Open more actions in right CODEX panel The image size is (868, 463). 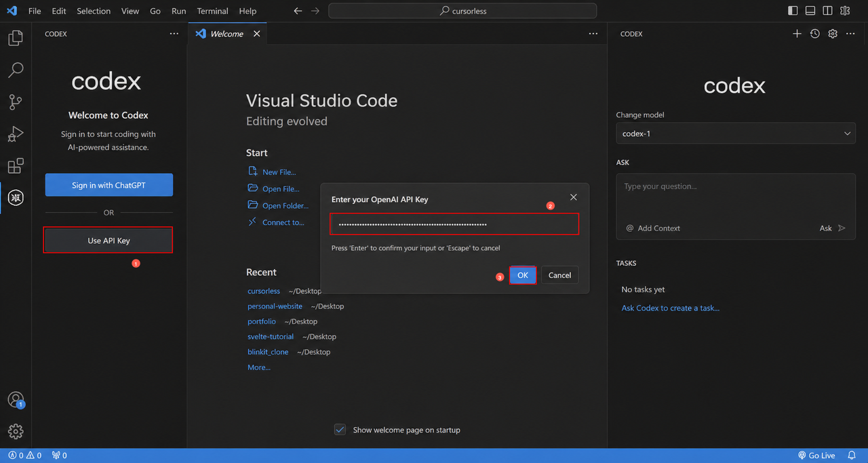coord(850,33)
